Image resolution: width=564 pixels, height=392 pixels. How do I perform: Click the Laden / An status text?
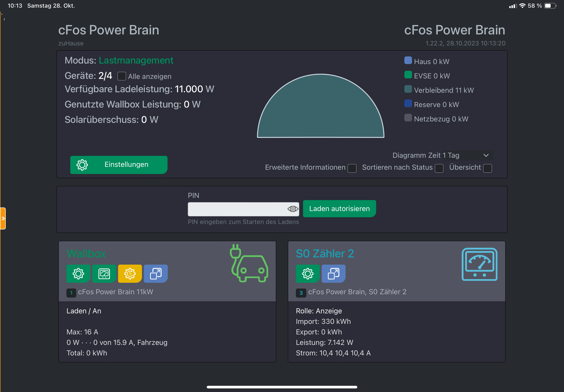(84, 311)
